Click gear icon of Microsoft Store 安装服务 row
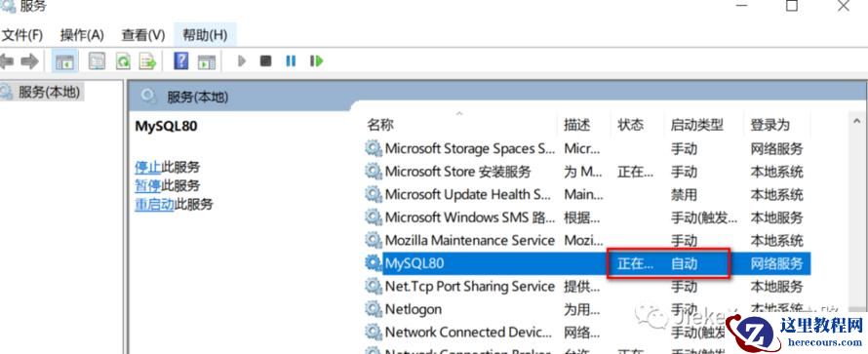This screenshot has width=868, height=354. [x=374, y=172]
